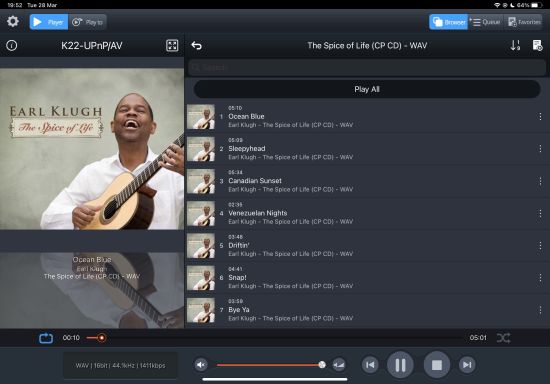Expand album art to fullscreen
Viewport: 550px width, 384px height.
click(x=172, y=46)
